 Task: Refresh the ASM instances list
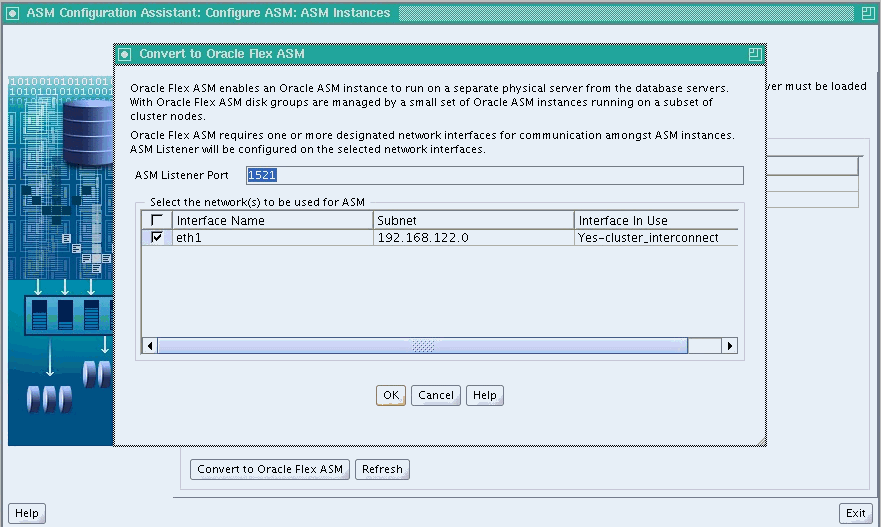click(x=382, y=469)
